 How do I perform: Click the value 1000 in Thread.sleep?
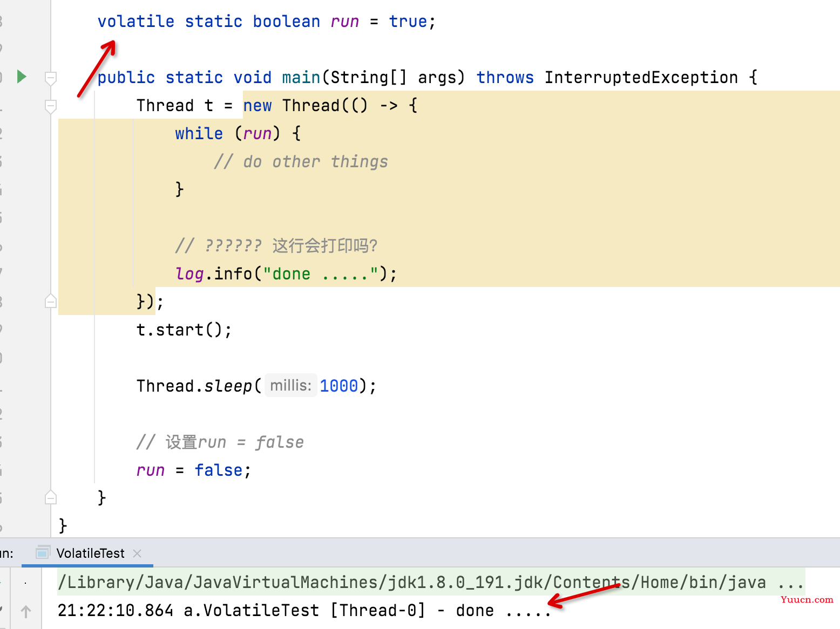339,386
